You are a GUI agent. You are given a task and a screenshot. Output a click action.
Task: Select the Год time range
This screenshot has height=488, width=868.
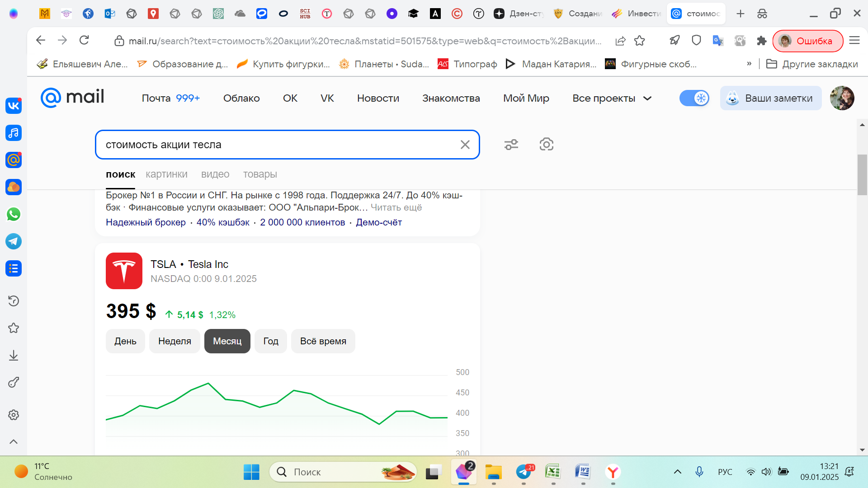pos(270,341)
